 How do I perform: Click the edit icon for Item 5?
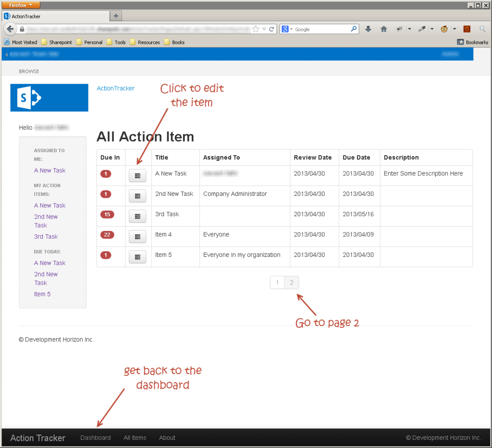pyautogui.click(x=137, y=257)
